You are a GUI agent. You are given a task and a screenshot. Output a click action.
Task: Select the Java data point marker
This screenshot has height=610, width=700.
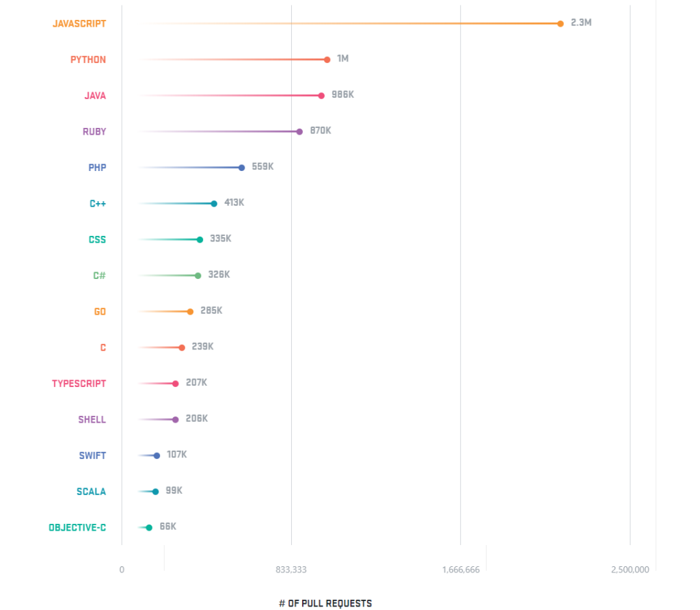click(x=321, y=96)
